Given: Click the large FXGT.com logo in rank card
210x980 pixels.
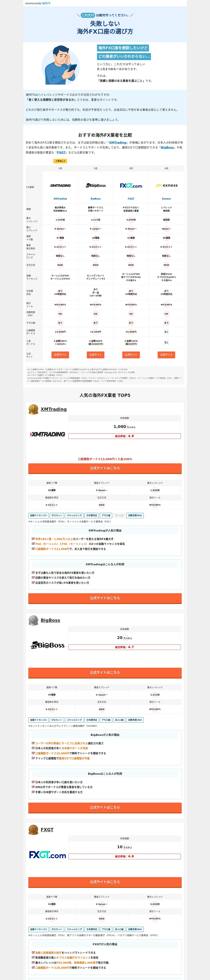Looking at the screenshot, I should click(x=48, y=855).
